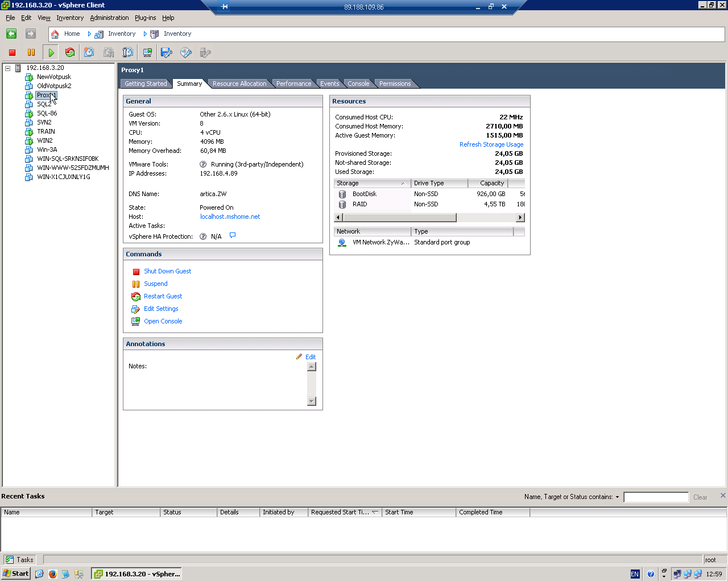Open Edit Settings for Proxy1
This screenshot has width=728, height=582.
(x=161, y=309)
